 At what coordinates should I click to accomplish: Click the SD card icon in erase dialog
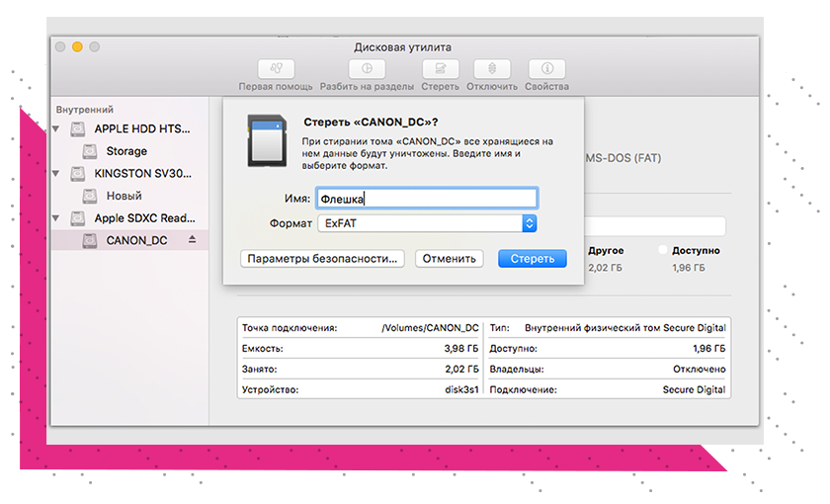(268, 140)
